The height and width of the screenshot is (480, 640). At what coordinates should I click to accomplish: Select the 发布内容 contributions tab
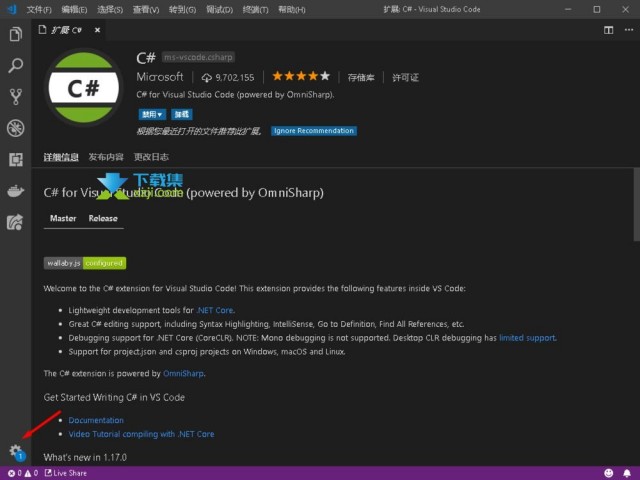[106, 157]
